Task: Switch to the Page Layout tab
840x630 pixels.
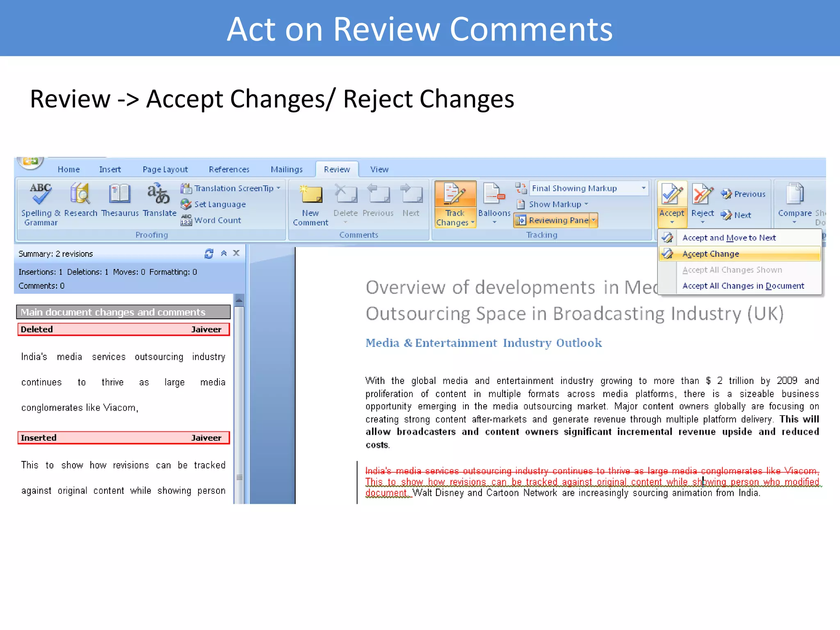Action: pyautogui.click(x=165, y=169)
